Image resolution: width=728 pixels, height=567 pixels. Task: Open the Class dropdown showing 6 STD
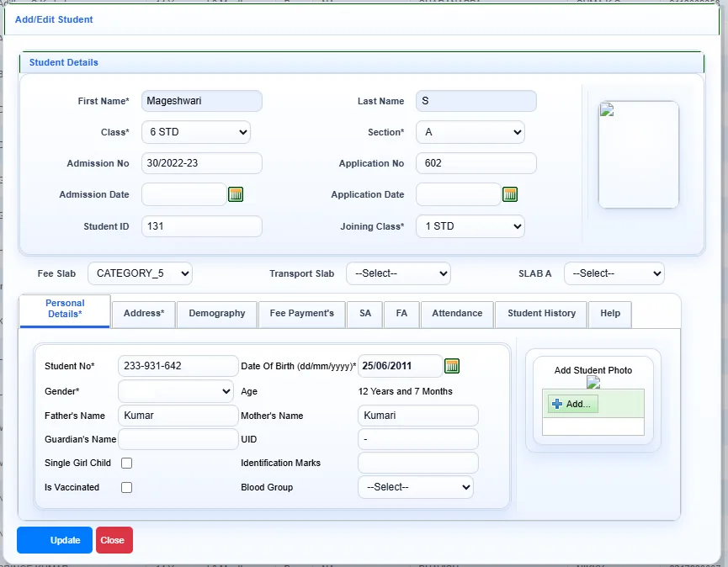point(196,132)
